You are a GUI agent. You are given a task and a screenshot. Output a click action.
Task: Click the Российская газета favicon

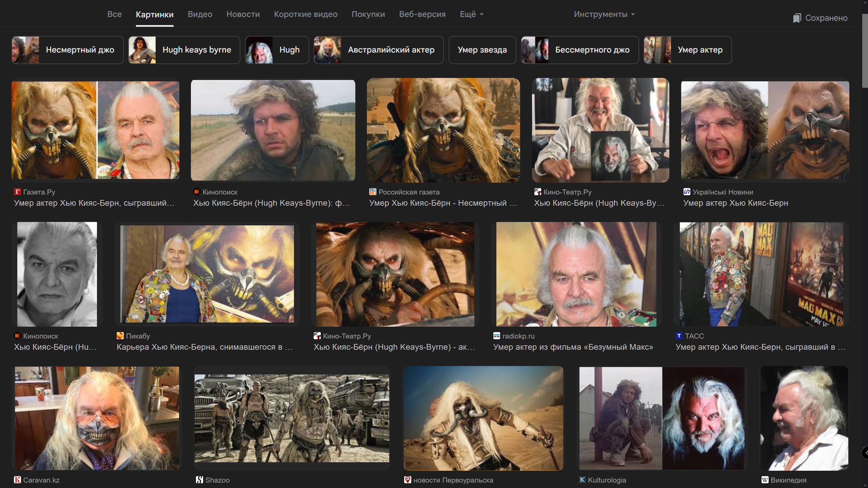(x=373, y=192)
